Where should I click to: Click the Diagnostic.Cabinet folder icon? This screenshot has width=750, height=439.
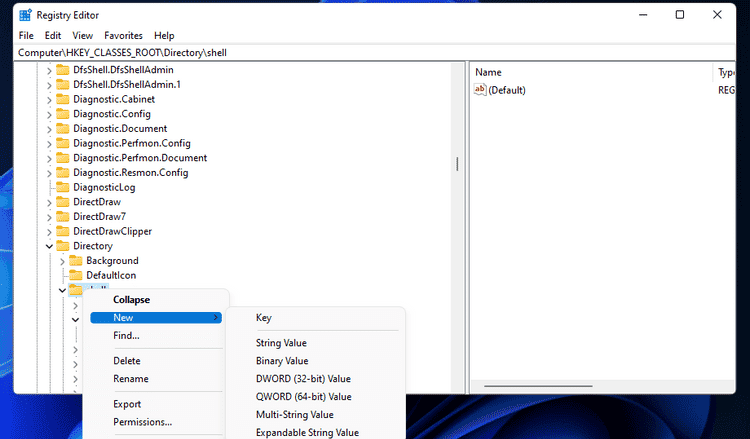click(63, 99)
